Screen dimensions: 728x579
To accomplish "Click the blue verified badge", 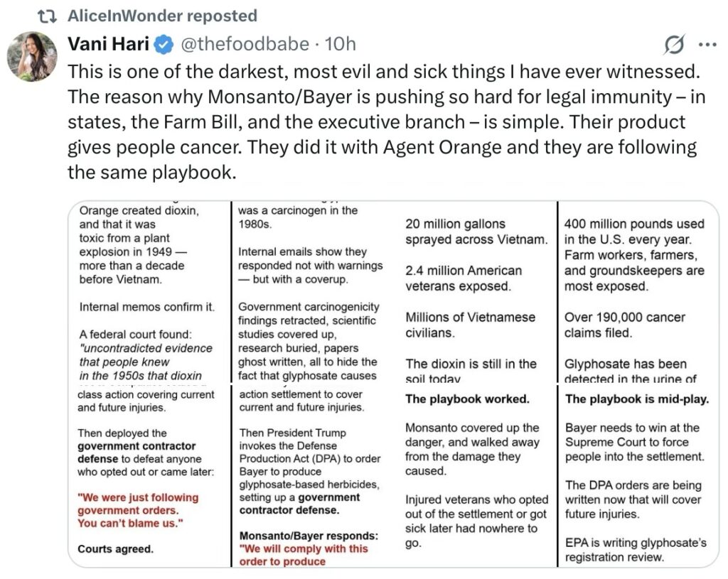I will coord(164,45).
